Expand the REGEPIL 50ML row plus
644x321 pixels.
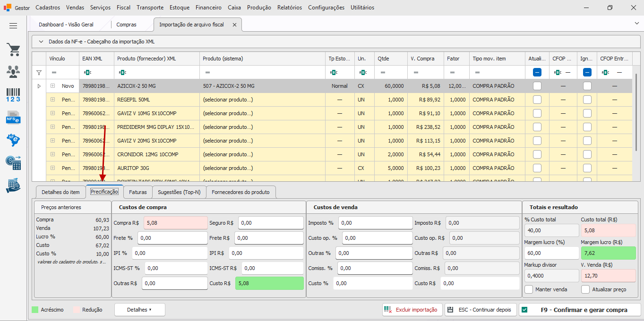[52, 100]
